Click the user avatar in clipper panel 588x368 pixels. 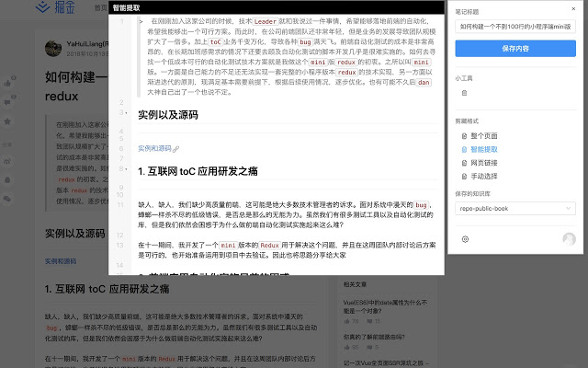click(x=569, y=239)
